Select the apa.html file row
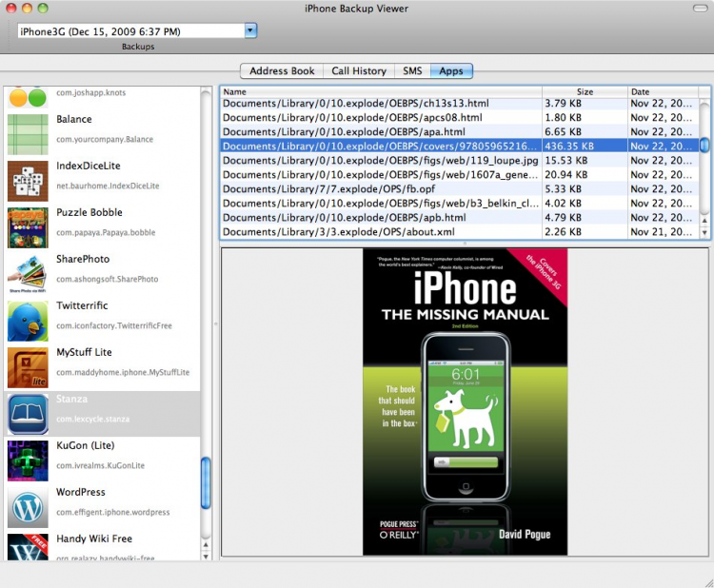The height and width of the screenshot is (588, 714). (460, 132)
